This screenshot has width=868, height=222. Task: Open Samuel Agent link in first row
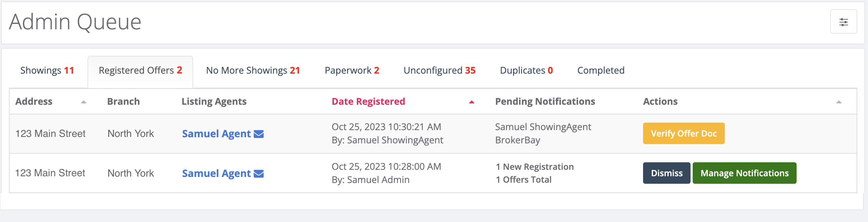pos(216,134)
